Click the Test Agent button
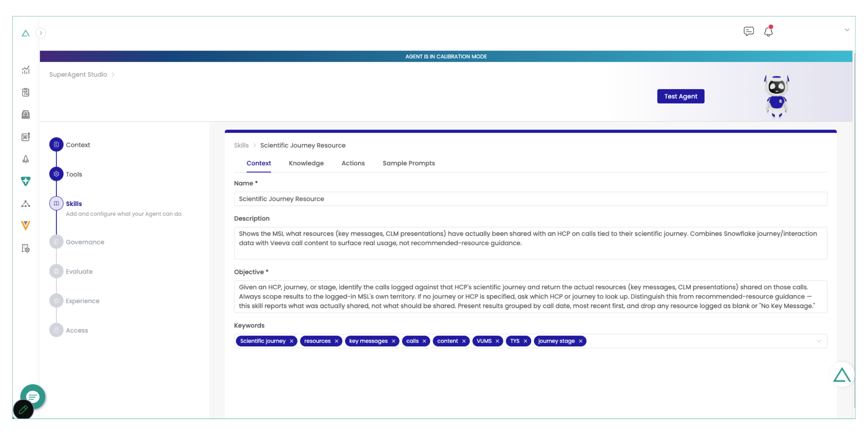 coord(680,96)
